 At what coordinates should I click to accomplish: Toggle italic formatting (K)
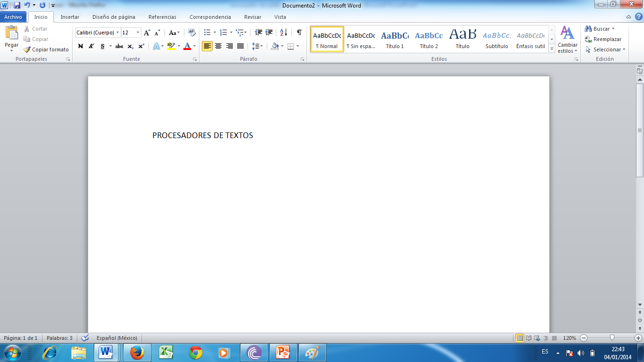[91, 46]
